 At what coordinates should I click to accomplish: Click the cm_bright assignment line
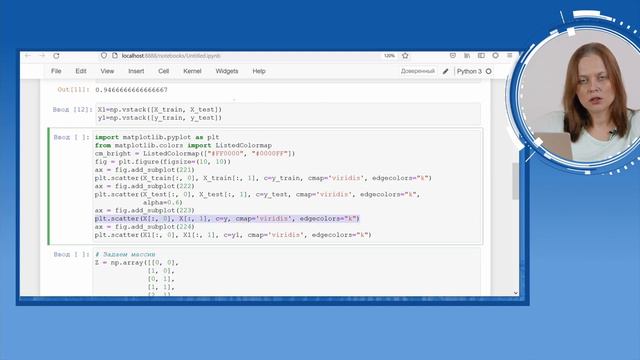195,153
